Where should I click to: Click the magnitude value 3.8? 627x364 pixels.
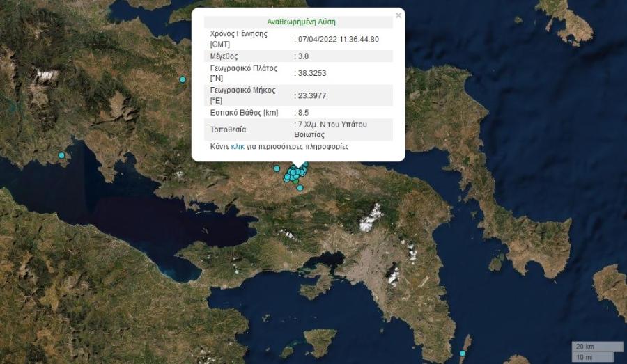(303, 56)
